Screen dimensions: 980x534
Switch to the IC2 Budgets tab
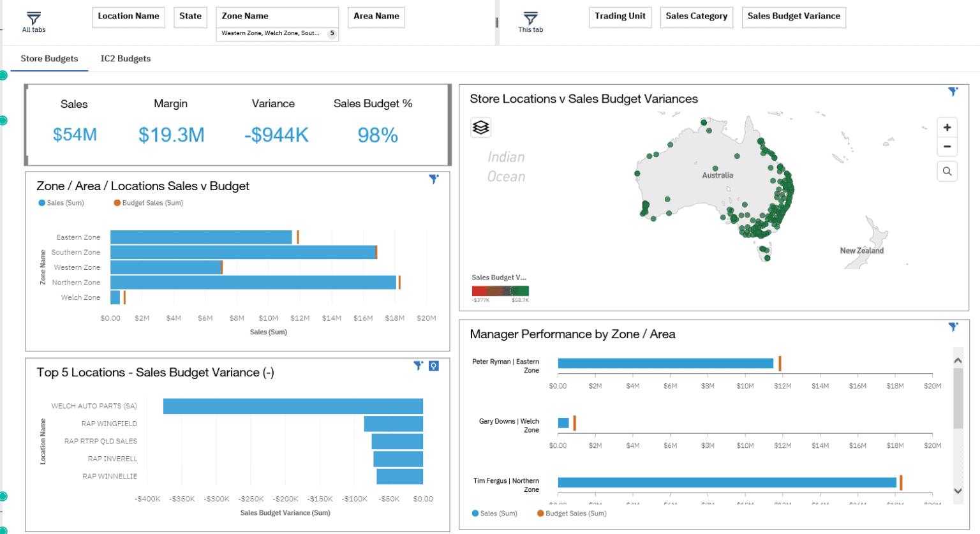point(125,58)
